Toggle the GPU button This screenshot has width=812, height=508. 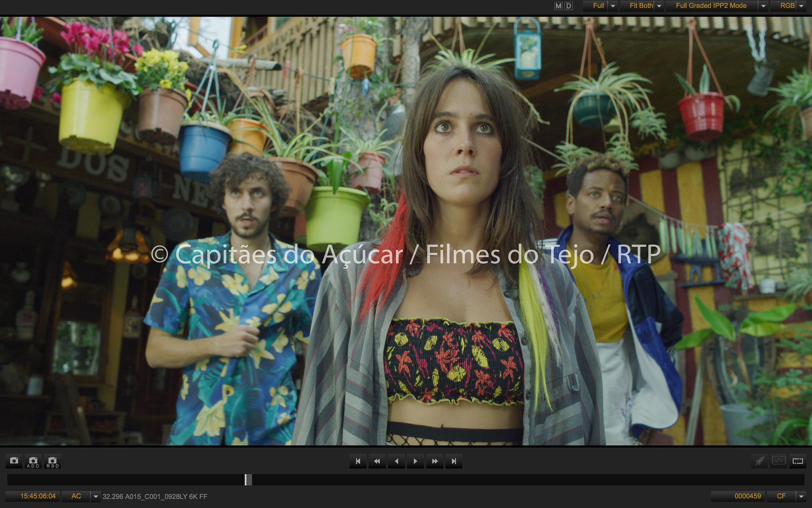[x=779, y=461]
